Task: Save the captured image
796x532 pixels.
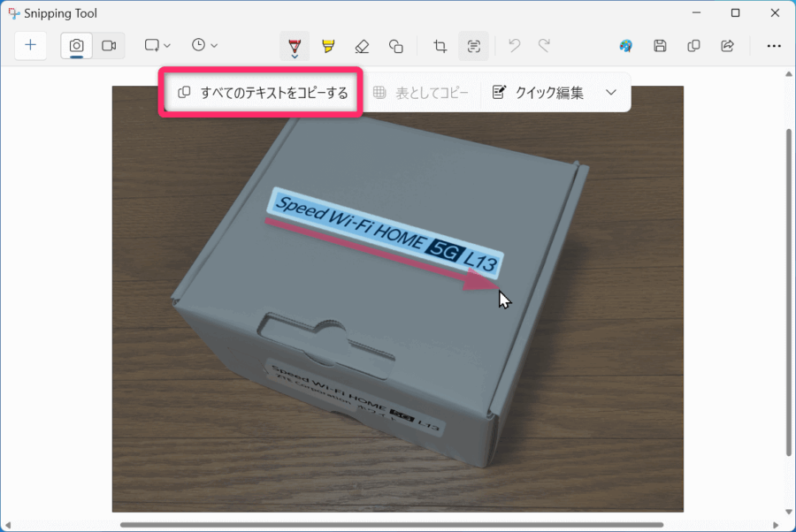Action: click(660, 45)
